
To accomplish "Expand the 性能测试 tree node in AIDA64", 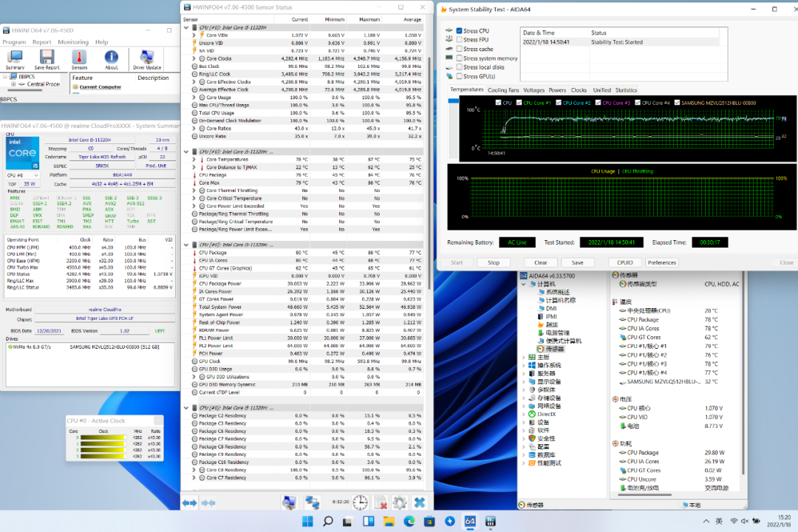I will point(524,463).
